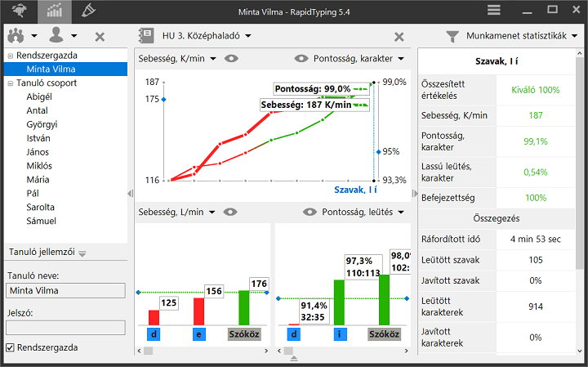Screen dimensions: 588x367
Task: Open the Pontosság, leütés dropdown
Action: pos(363,212)
